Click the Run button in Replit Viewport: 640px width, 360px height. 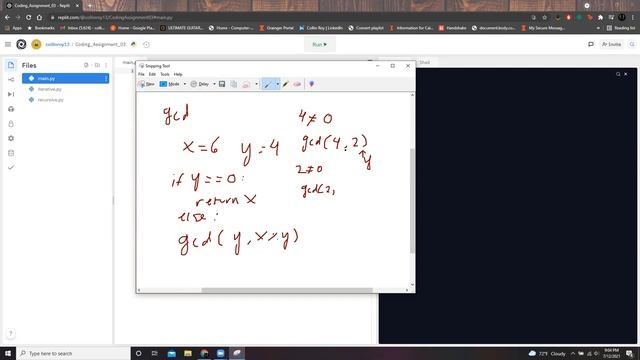pos(320,44)
